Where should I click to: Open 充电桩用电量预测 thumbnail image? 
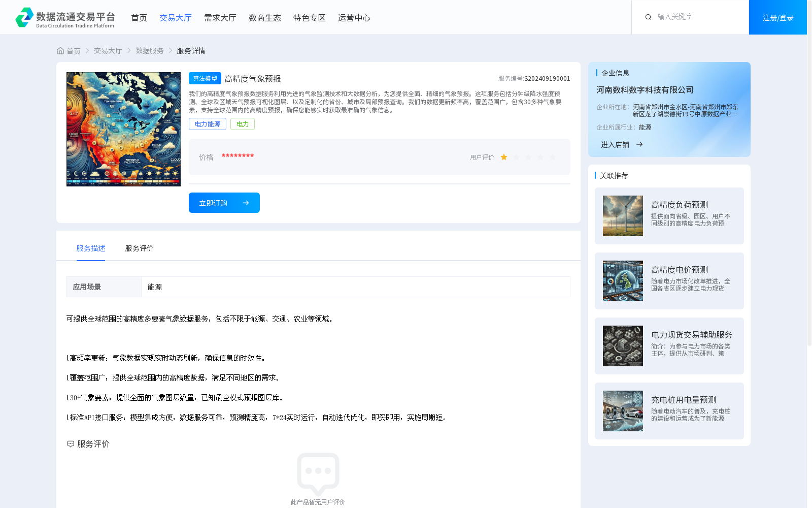coord(623,411)
